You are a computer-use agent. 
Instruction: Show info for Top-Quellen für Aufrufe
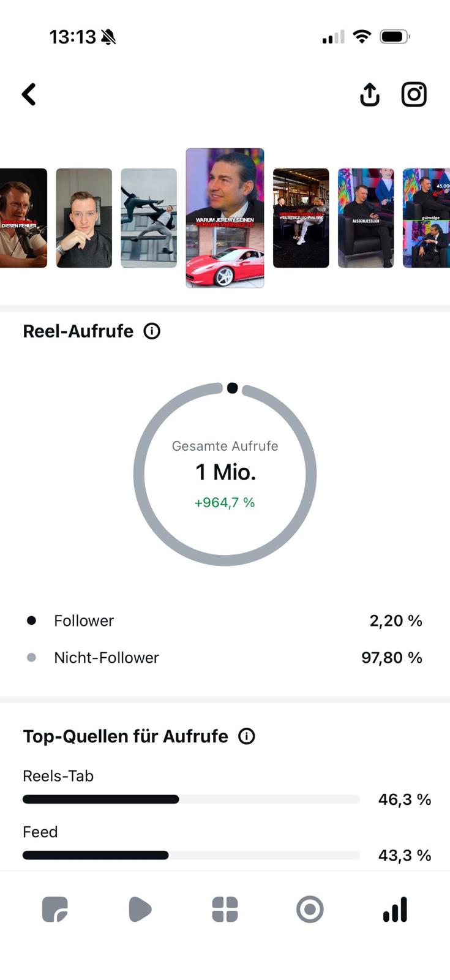click(247, 736)
